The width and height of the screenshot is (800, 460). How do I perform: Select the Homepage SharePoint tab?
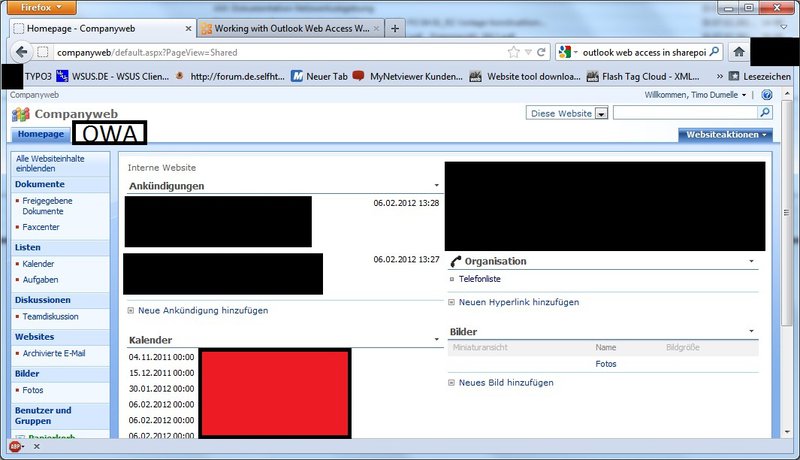[40, 134]
